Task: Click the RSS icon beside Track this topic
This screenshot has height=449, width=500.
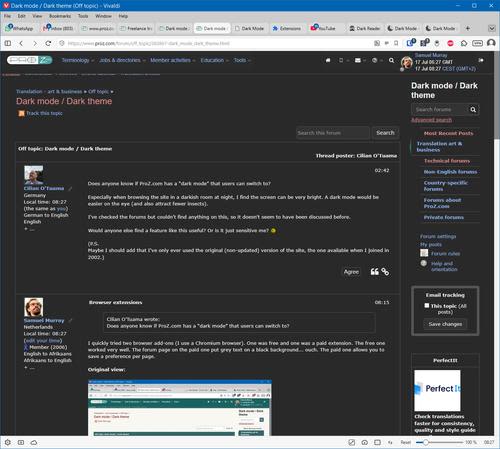Action: point(21,114)
